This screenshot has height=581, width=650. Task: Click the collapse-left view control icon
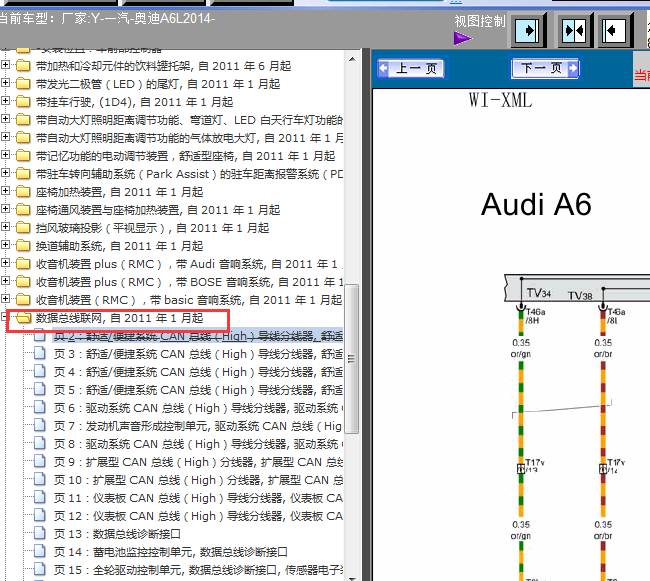(x=614, y=30)
